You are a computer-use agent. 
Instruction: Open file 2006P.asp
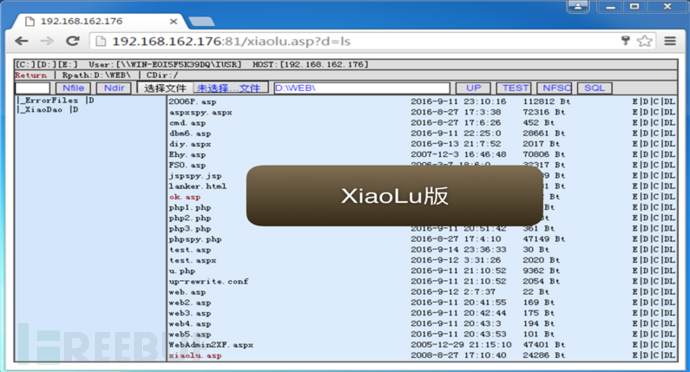(x=193, y=102)
